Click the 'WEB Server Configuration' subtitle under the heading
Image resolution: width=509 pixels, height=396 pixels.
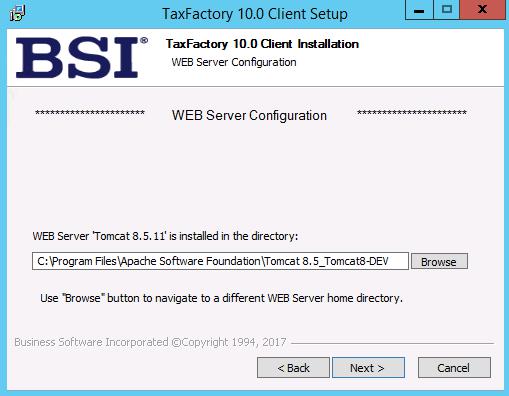pos(234,62)
